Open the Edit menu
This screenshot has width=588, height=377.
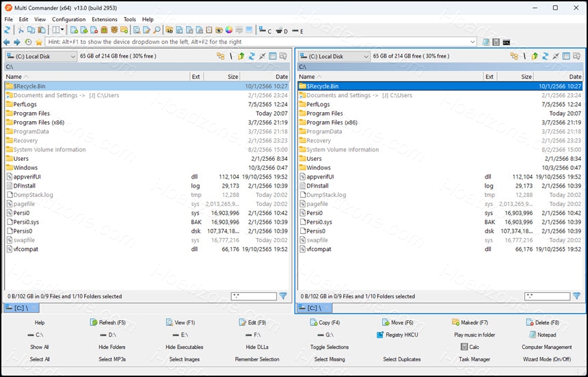click(23, 19)
